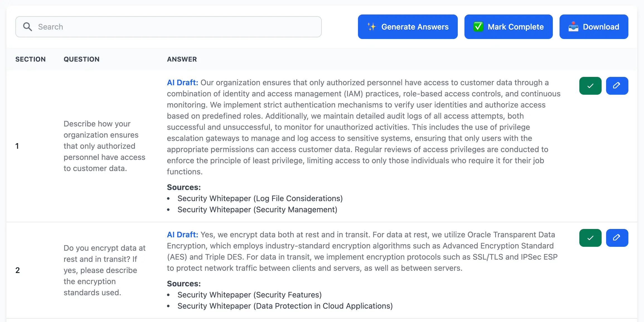Click the magnifying glass search icon
644x322 pixels.
[x=28, y=26]
